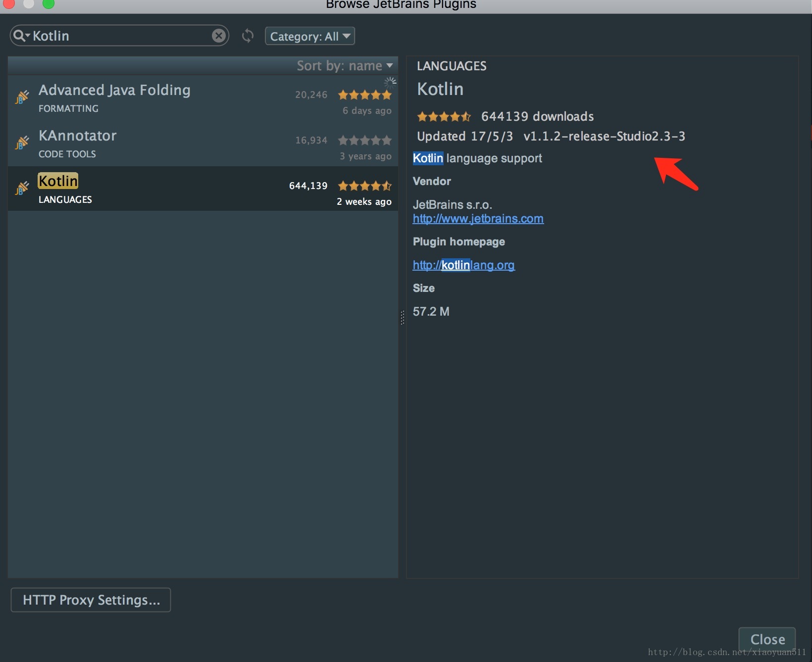Screen dimensions: 812x662
Task: Click the 644,139 downloads count in list
Action: tap(308, 186)
